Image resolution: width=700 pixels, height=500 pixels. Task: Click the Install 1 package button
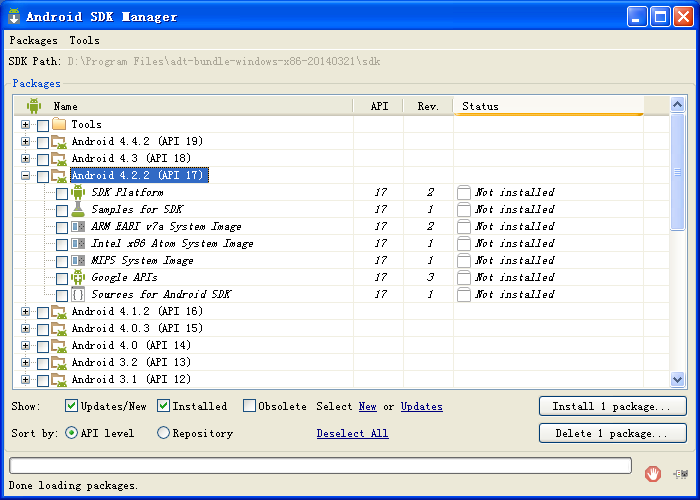612,406
